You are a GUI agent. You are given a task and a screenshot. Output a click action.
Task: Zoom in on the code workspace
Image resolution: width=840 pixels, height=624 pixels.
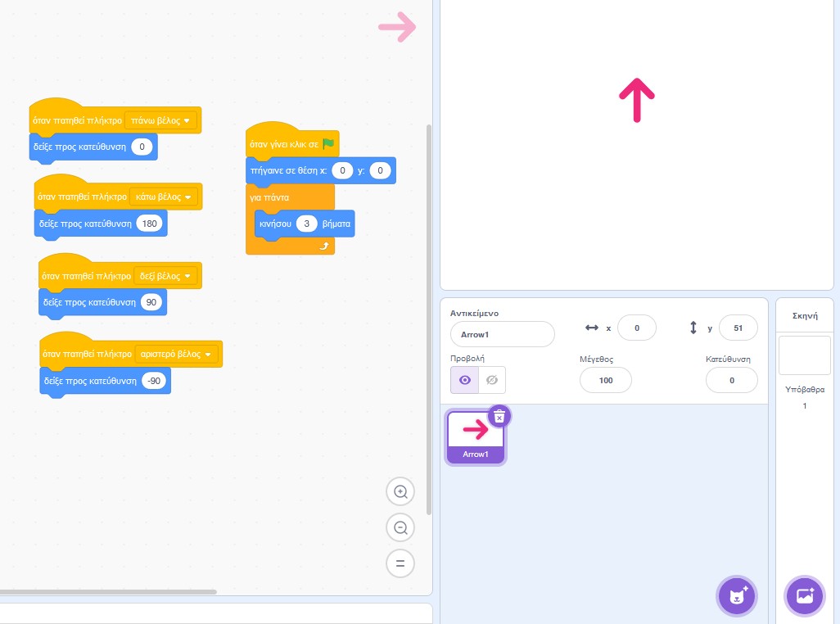400,491
